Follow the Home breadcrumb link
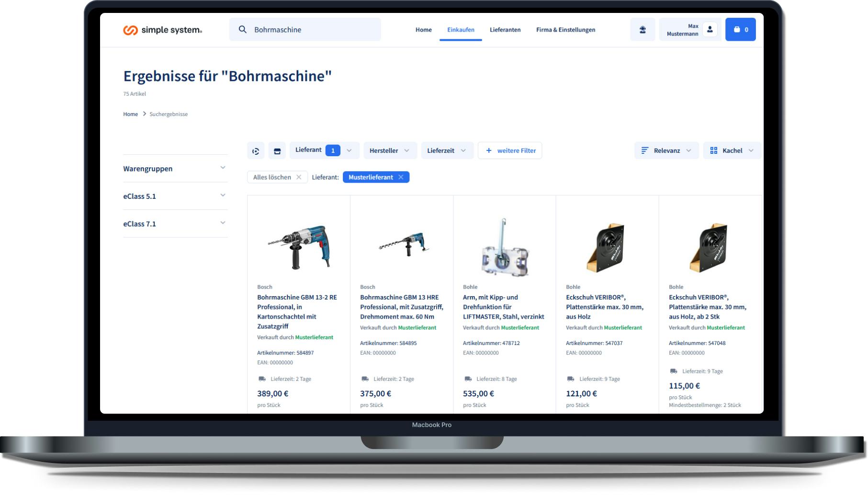This screenshot has height=495, width=868. (130, 114)
